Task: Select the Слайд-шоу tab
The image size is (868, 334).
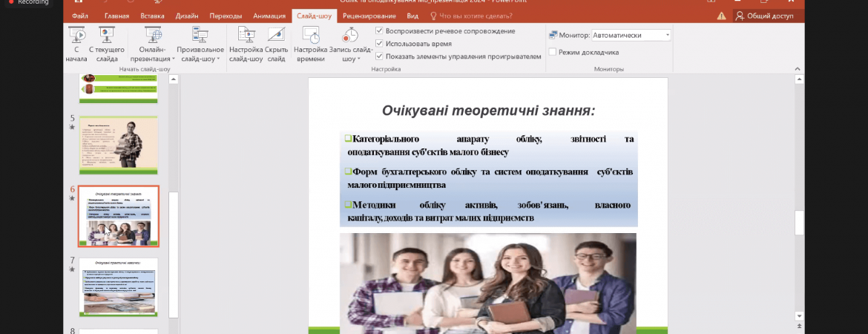Action: pyautogui.click(x=314, y=16)
